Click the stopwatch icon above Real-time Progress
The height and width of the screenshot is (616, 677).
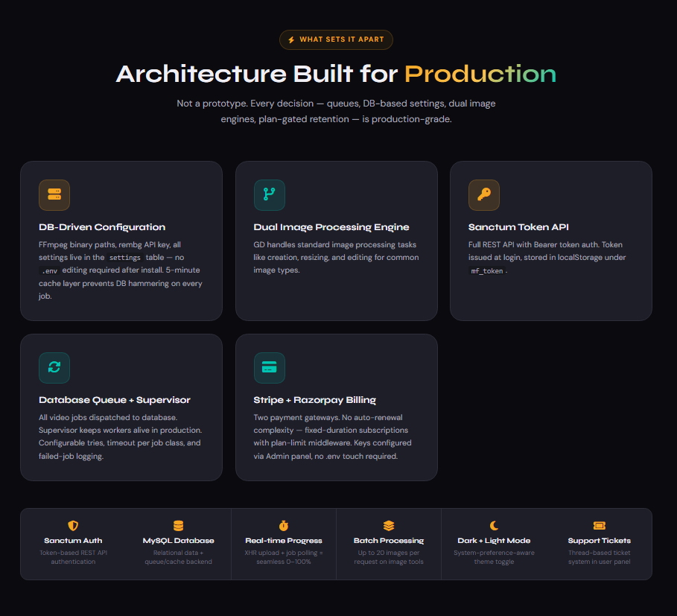[x=284, y=525]
